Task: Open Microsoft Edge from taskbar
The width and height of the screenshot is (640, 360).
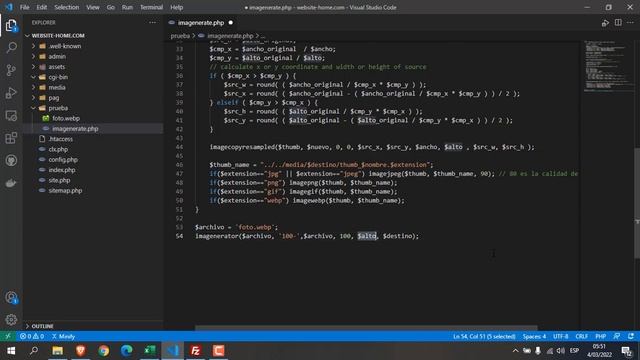Action: (x=127, y=351)
